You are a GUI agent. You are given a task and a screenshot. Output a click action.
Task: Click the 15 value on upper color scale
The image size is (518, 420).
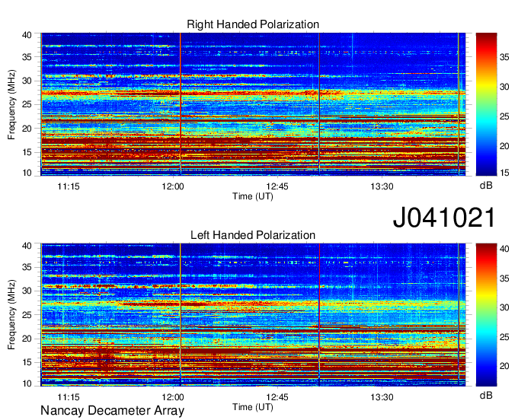504,173
